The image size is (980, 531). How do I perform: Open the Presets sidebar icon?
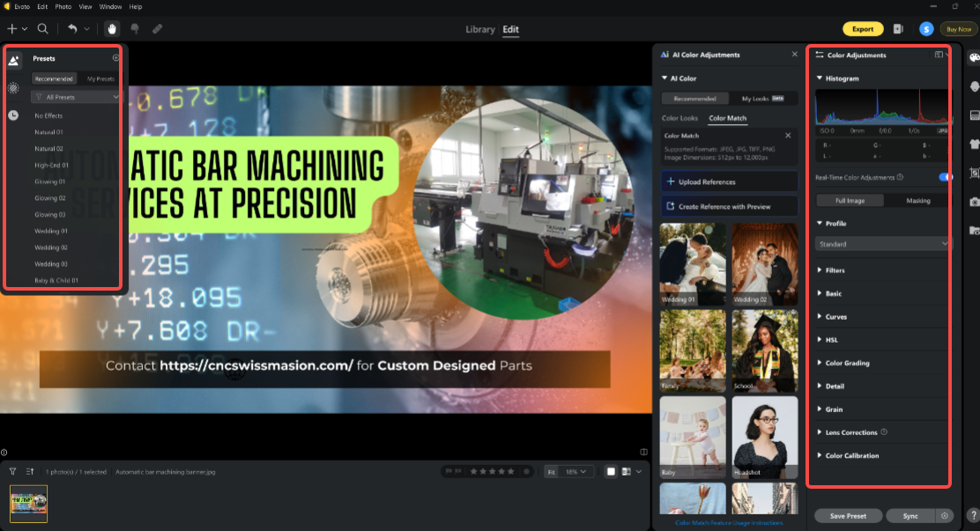pos(14,60)
